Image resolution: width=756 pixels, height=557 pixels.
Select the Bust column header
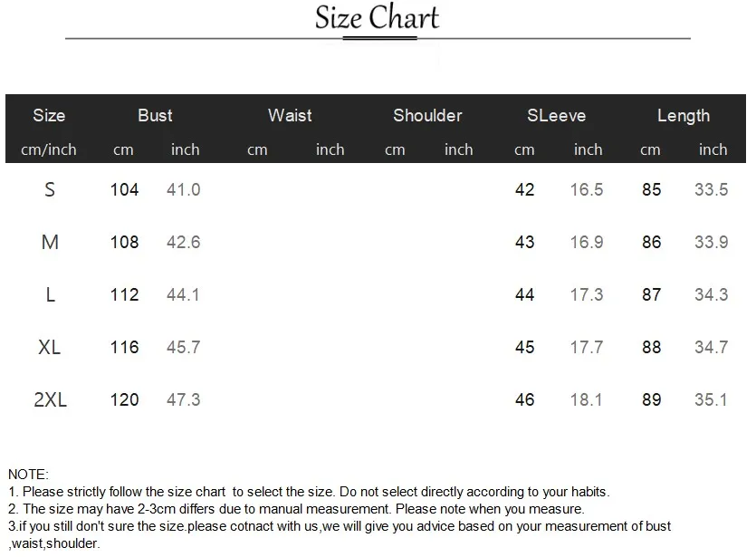click(155, 115)
